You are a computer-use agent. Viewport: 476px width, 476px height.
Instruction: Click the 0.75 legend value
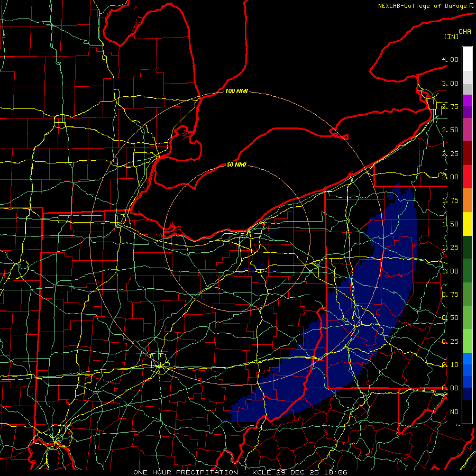click(x=450, y=295)
